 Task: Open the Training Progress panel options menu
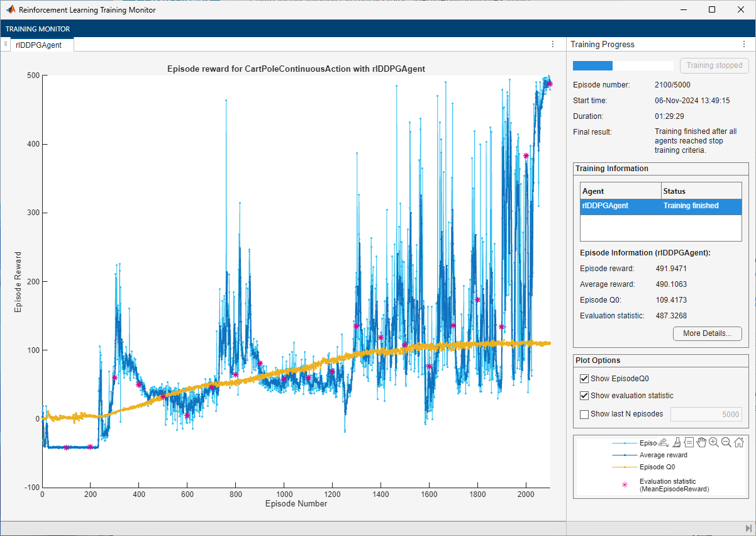744,45
